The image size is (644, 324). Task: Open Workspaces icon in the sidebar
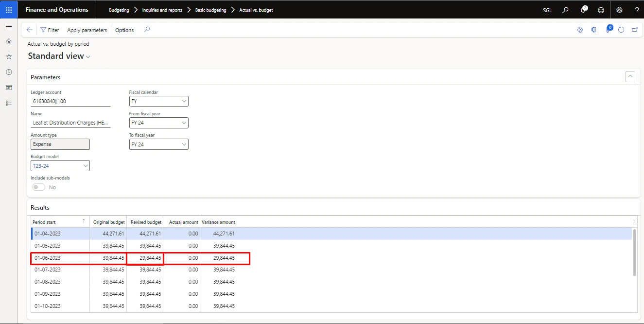[x=9, y=88]
